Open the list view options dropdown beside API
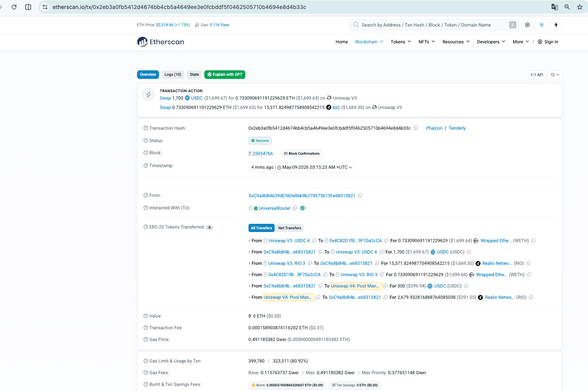The image size is (588, 391). (x=555, y=75)
